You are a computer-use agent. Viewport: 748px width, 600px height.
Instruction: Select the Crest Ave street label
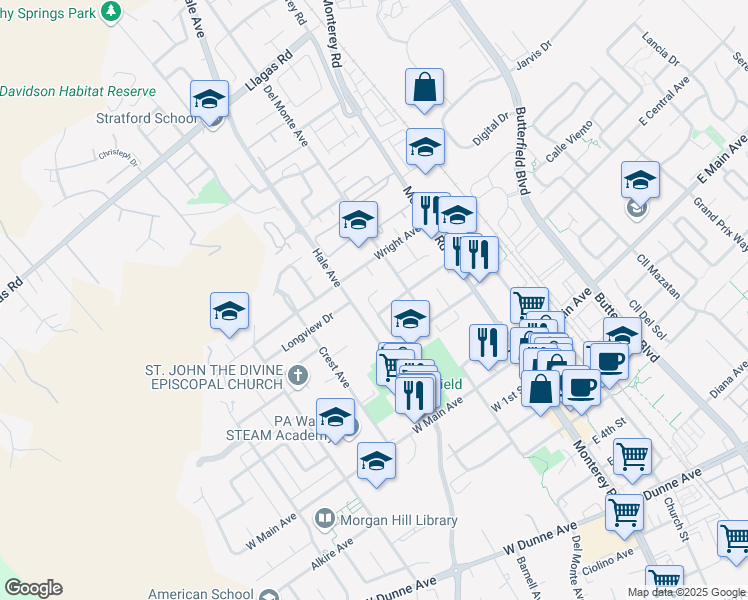click(x=334, y=367)
